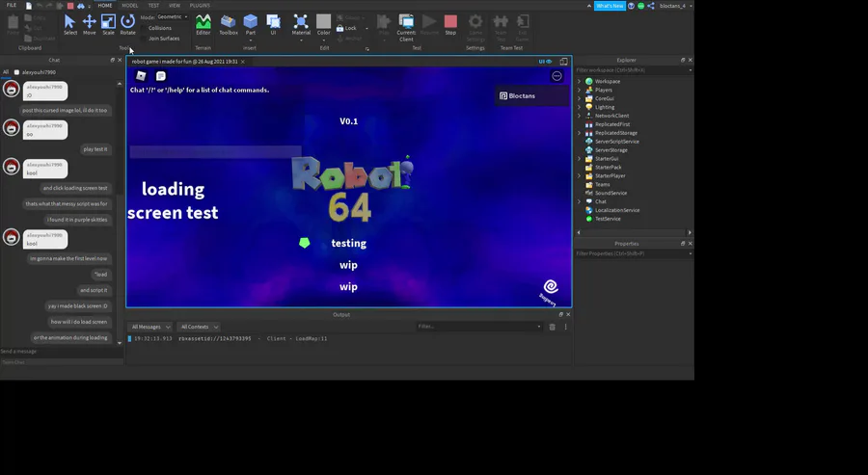Open the FILE menu
Image resolution: width=868 pixels, height=475 pixels.
pos(11,5)
